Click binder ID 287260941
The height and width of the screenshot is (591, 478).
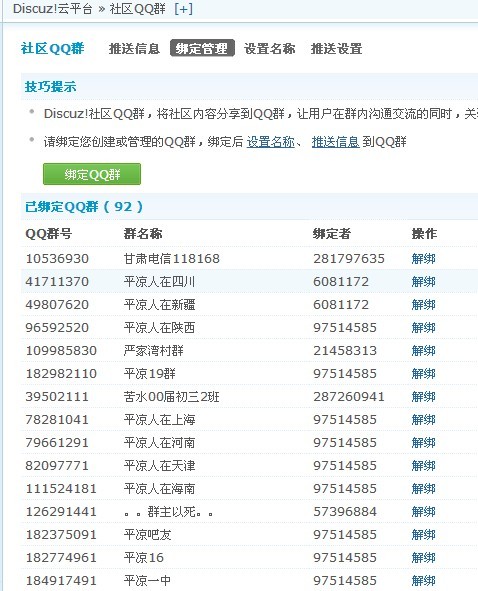pos(349,397)
